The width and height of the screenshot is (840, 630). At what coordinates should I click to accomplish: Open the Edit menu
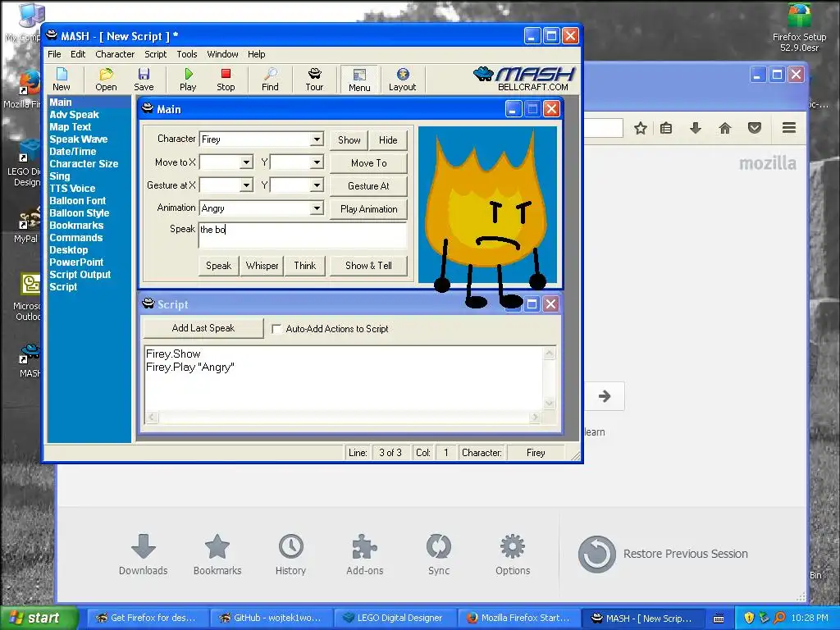78,54
